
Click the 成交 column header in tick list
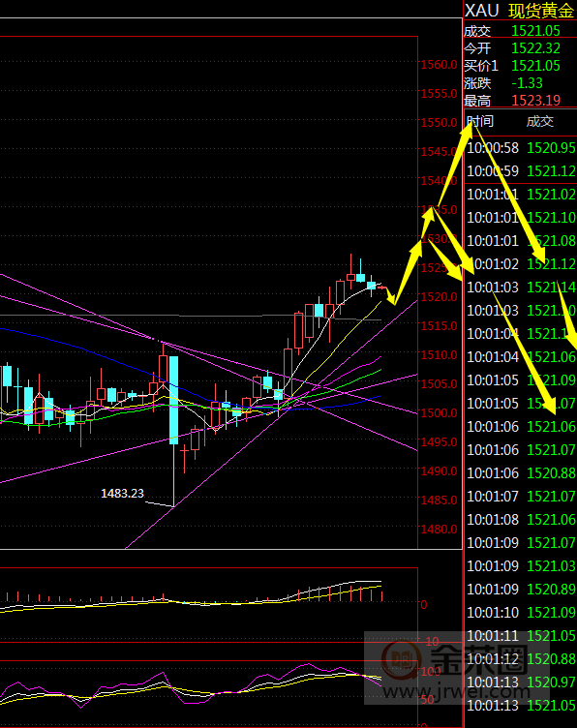[540, 122]
